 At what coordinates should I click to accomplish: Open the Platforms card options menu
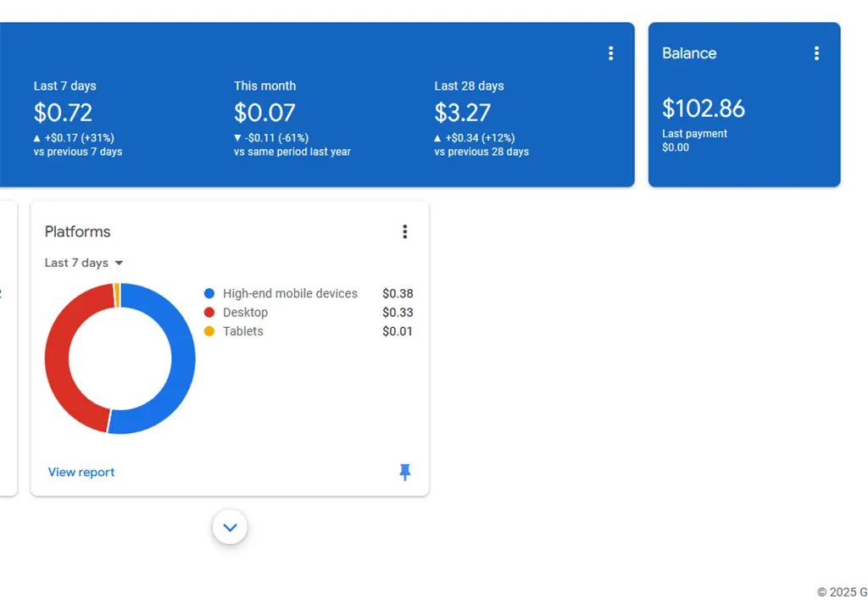[x=404, y=231]
